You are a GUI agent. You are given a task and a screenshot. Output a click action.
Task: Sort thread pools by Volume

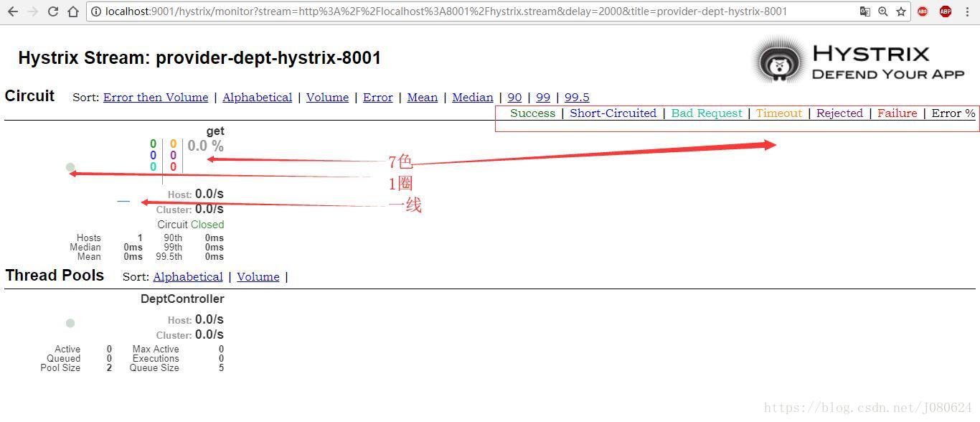[258, 277]
